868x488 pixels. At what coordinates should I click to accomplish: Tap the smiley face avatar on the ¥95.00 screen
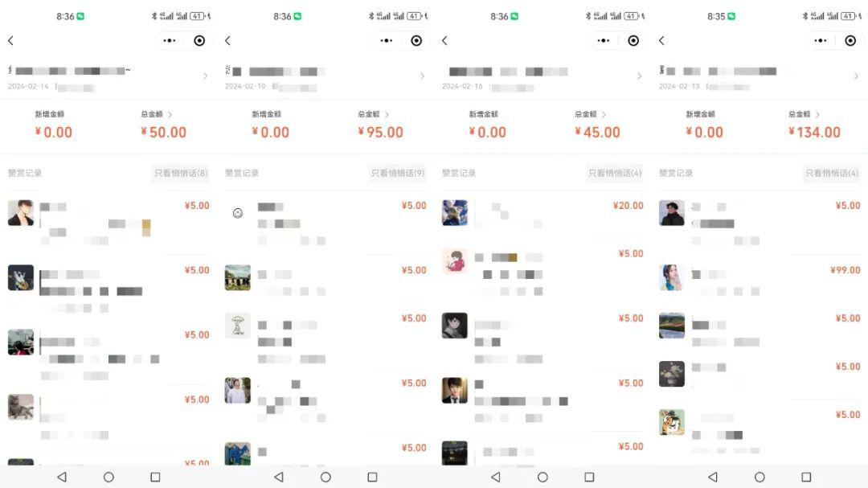pos(237,213)
